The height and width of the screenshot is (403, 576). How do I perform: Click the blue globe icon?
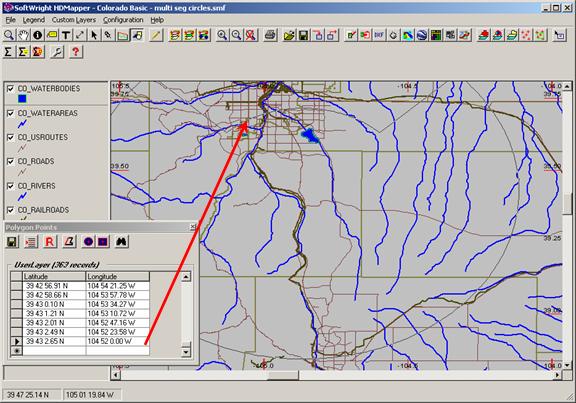click(x=422, y=35)
